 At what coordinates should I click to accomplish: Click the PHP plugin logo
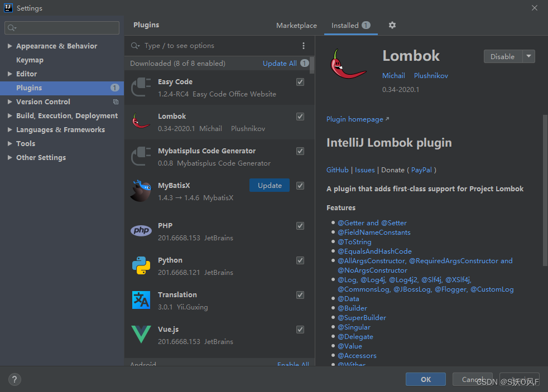(141, 230)
